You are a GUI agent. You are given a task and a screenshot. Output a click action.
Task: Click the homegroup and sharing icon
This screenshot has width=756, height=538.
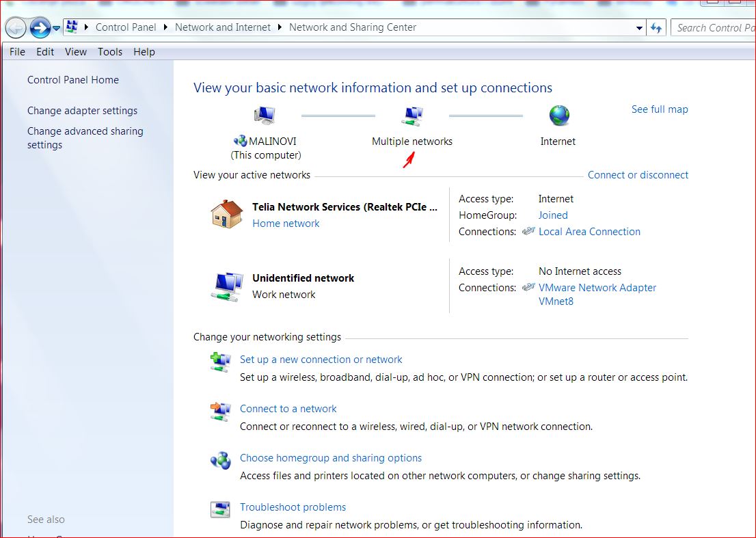pyautogui.click(x=220, y=461)
